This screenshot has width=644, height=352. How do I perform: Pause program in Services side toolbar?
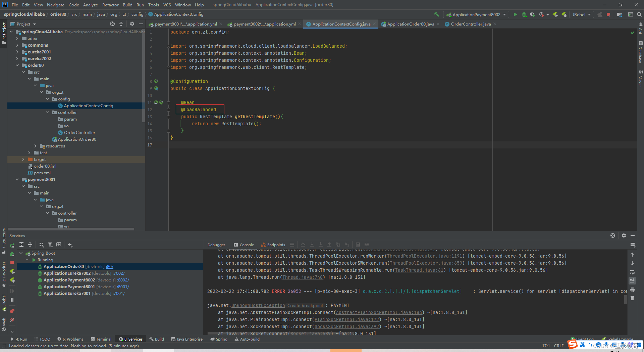pos(12,300)
